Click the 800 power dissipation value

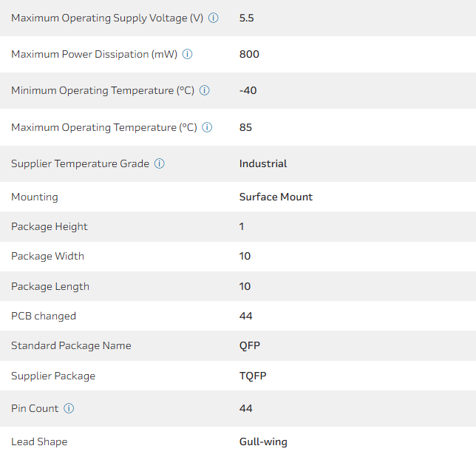point(249,54)
